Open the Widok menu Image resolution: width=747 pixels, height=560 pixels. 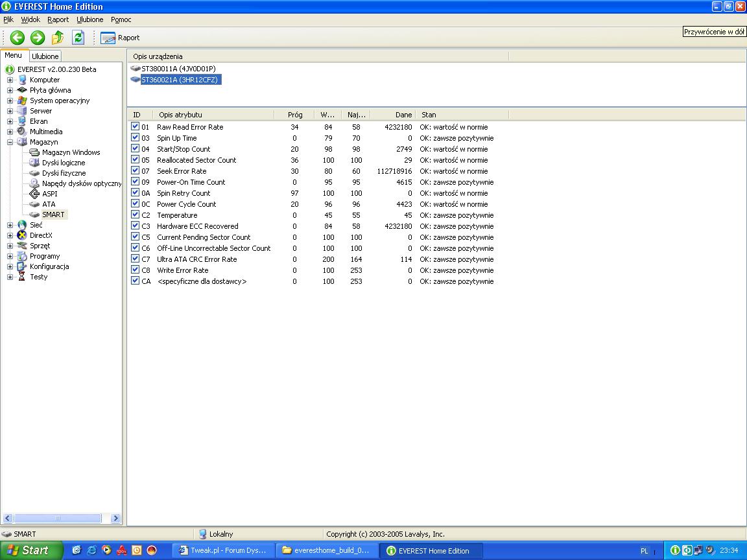click(x=30, y=19)
